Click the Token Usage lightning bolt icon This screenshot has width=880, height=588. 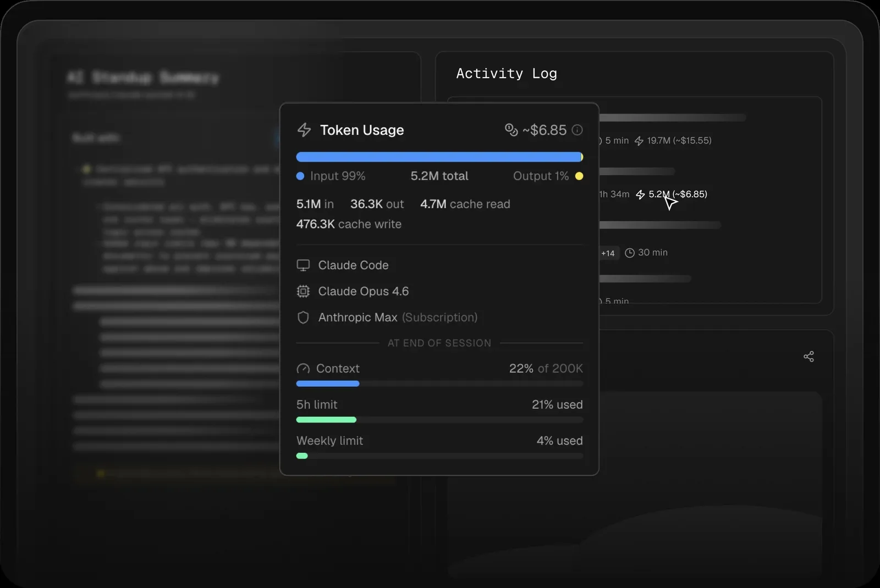tap(304, 130)
